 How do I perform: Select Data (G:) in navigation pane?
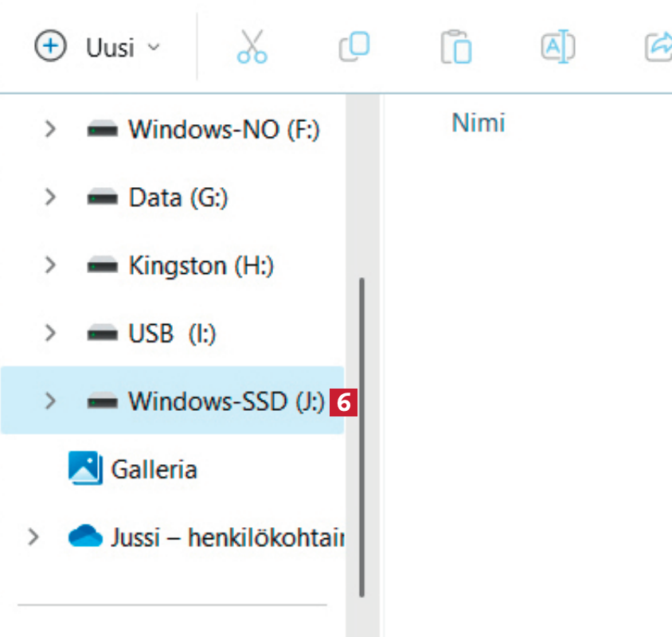(x=178, y=197)
